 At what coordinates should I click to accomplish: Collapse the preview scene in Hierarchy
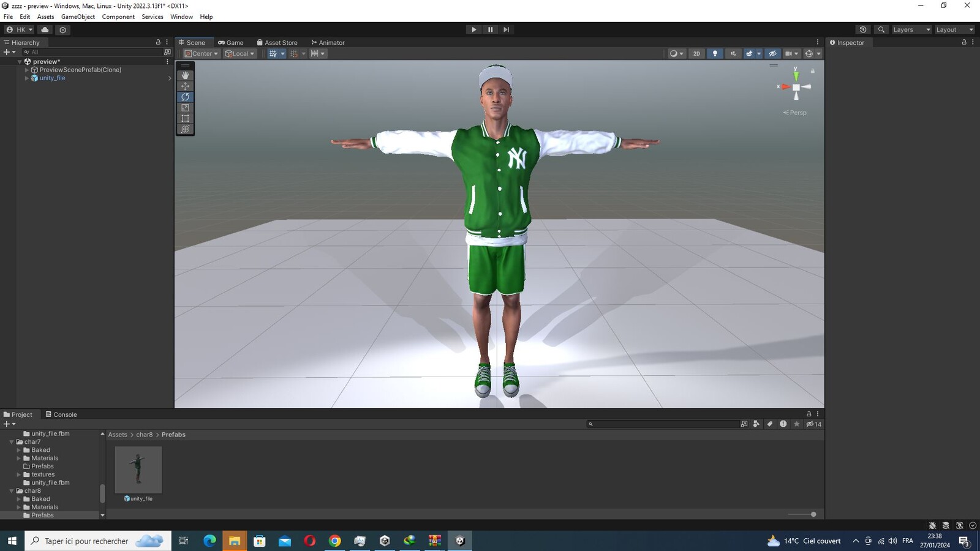[x=20, y=62]
